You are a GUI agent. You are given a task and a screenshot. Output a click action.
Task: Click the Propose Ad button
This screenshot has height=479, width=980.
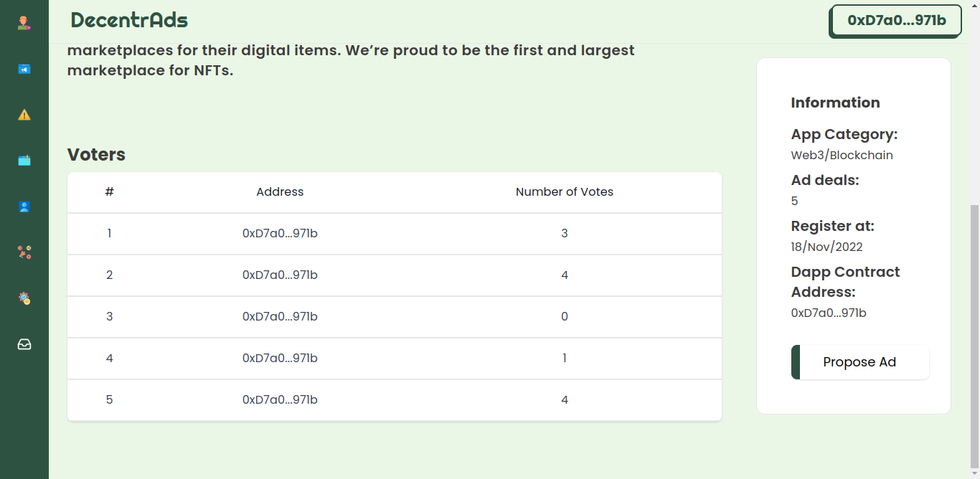click(x=860, y=362)
